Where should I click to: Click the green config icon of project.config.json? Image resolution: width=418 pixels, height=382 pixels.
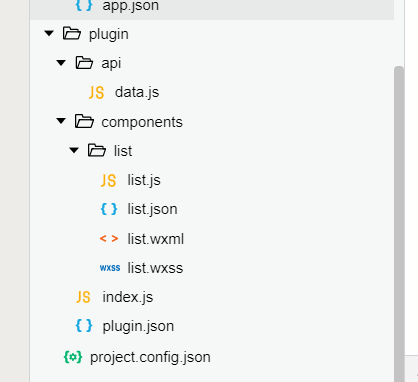pos(73,357)
